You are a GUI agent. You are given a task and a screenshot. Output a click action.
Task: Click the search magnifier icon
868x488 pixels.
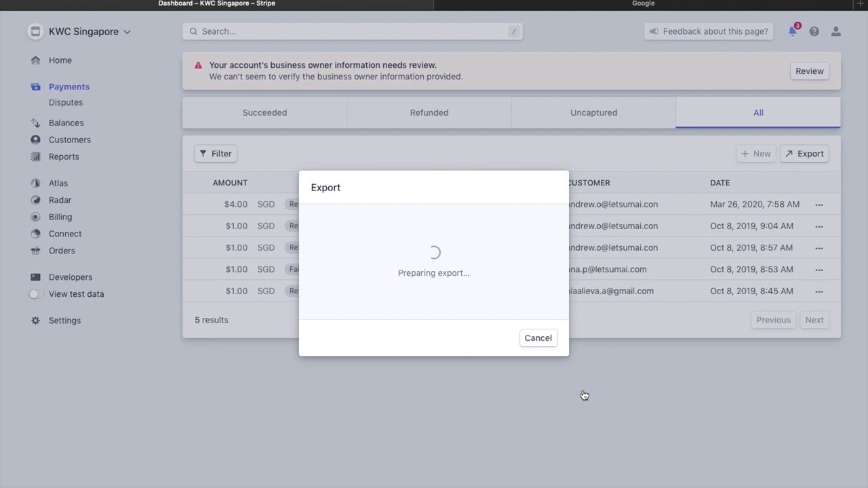[193, 31]
